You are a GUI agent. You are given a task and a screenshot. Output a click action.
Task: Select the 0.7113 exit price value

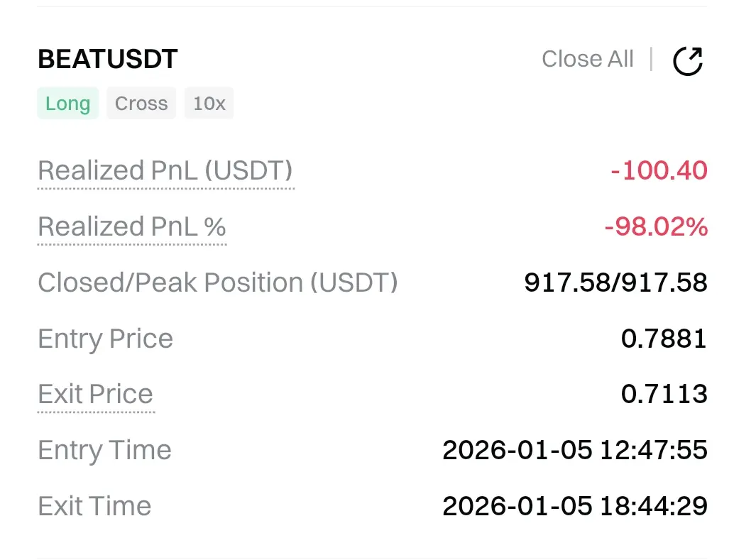pyautogui.click(x=664, y=395)
